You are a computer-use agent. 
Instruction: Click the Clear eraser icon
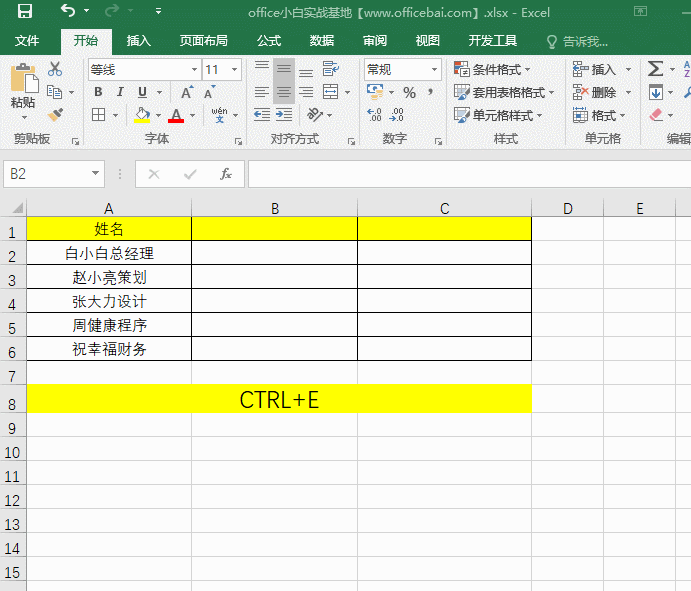coord(656,115)
